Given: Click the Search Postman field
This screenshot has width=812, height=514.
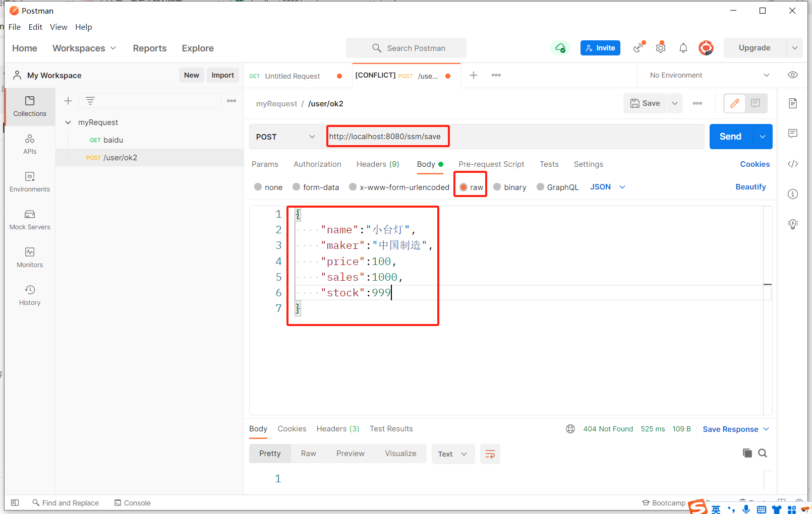Looking at the screenshot, I should click(406, 48).
